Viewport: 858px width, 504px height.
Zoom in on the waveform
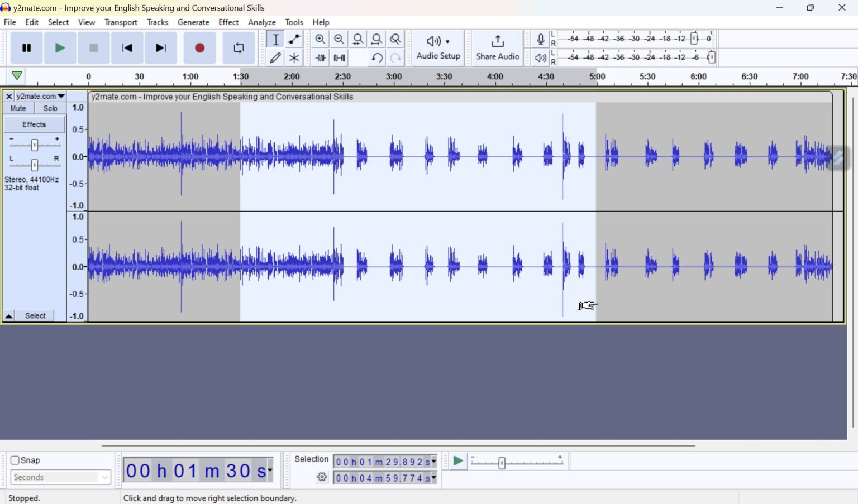point(321,39)
